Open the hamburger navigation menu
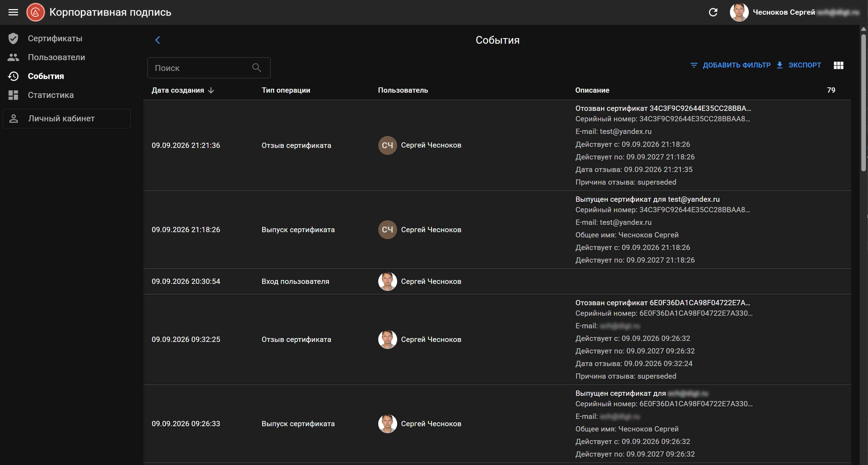 [13, 12]
